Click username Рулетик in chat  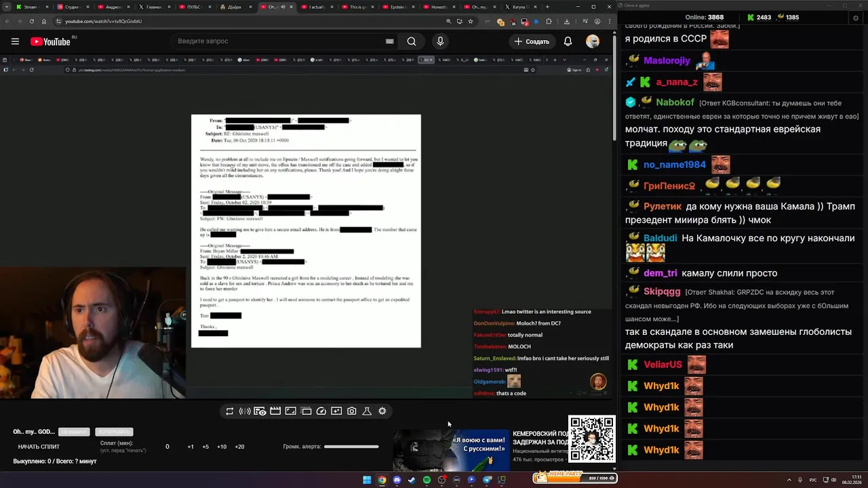click(x=663, y=207)
